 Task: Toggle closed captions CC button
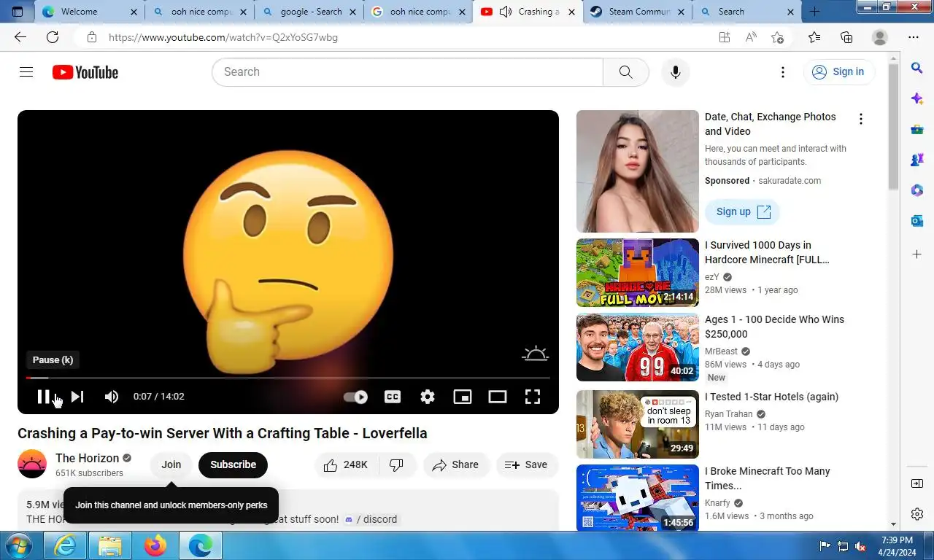tap(393, 397)
